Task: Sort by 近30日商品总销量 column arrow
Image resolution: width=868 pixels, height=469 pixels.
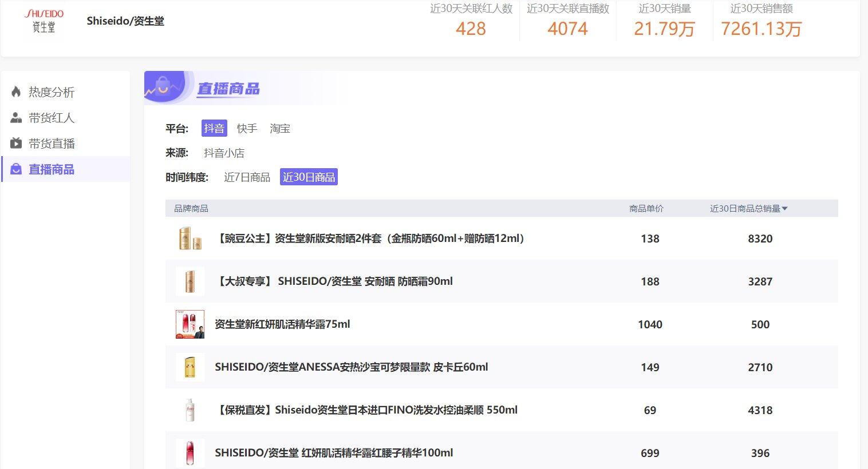Action: pos(784,209)
